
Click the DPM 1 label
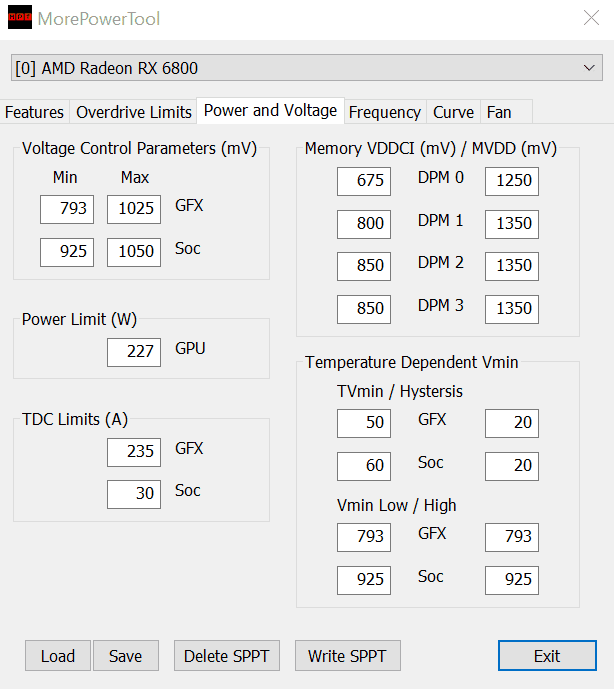coord(441,220)
